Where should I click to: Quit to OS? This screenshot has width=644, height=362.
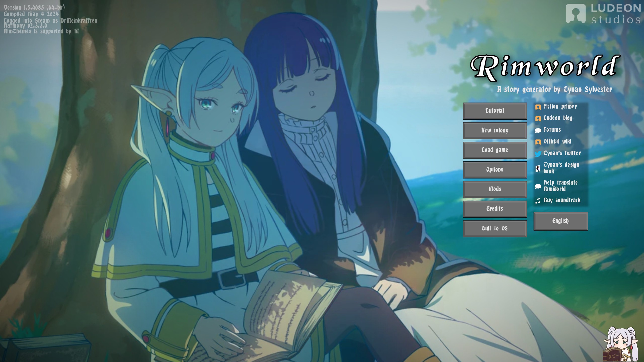coord(495,229)
